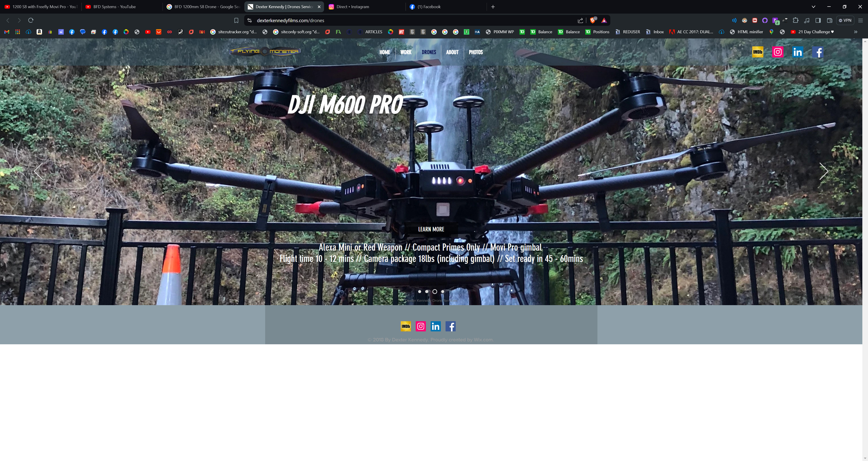Open Google Maps bookmark icon
This screenshot has width=868, height=461.
(x=771, y=32)
